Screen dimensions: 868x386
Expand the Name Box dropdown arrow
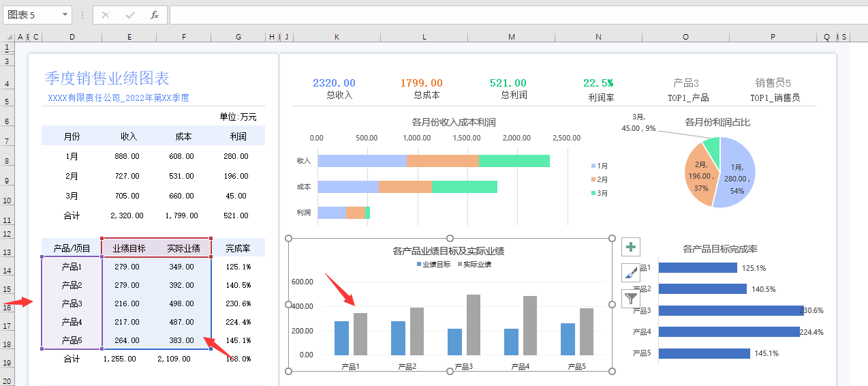pyautogui.click(x=65, y=14)
